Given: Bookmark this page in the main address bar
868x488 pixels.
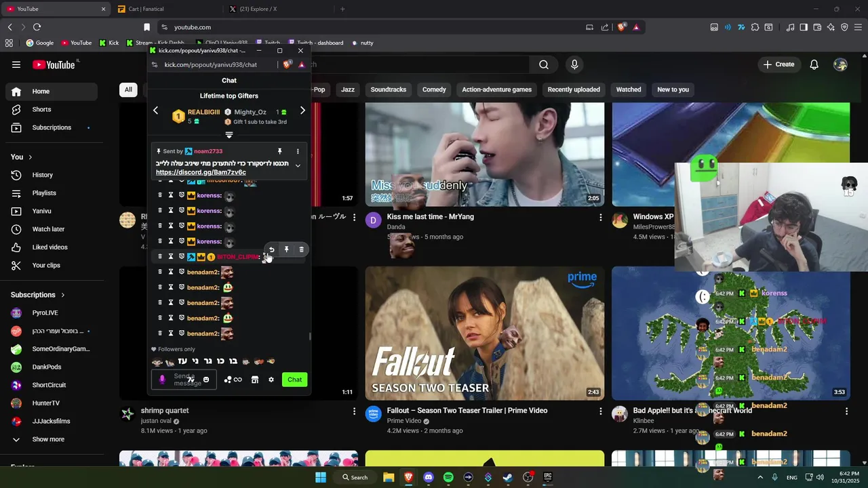Looking at the screenshot, I should pos(146,27).
